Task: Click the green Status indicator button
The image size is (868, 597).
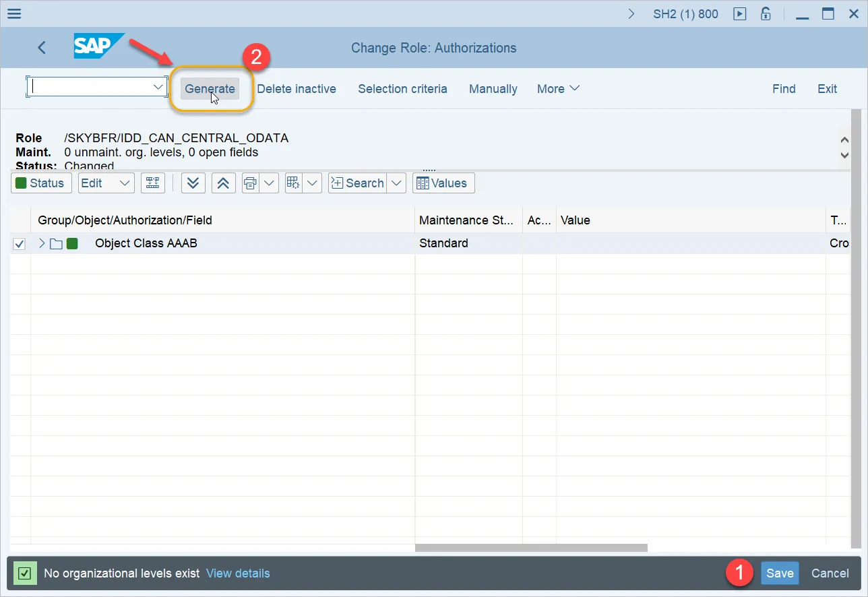Action: (x=41, y=183)
